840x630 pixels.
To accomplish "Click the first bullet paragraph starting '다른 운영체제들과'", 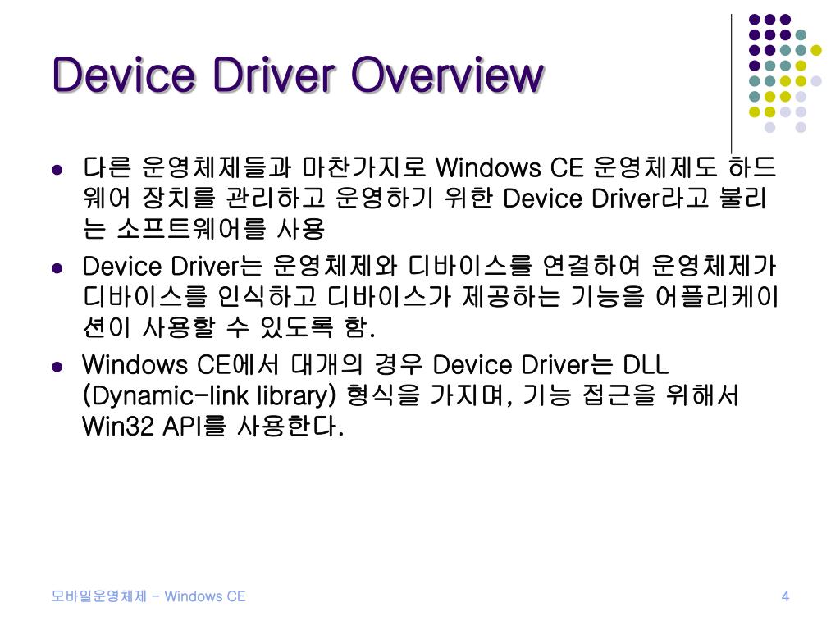I will [430, 198].
